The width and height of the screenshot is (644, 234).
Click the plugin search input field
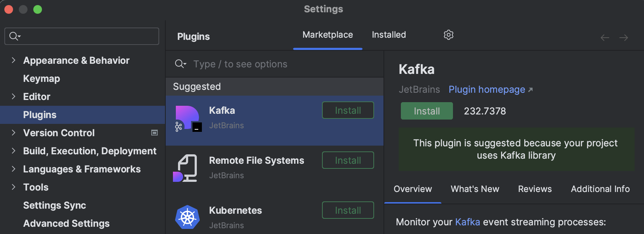pyautogui.click(x=282, y=64)
